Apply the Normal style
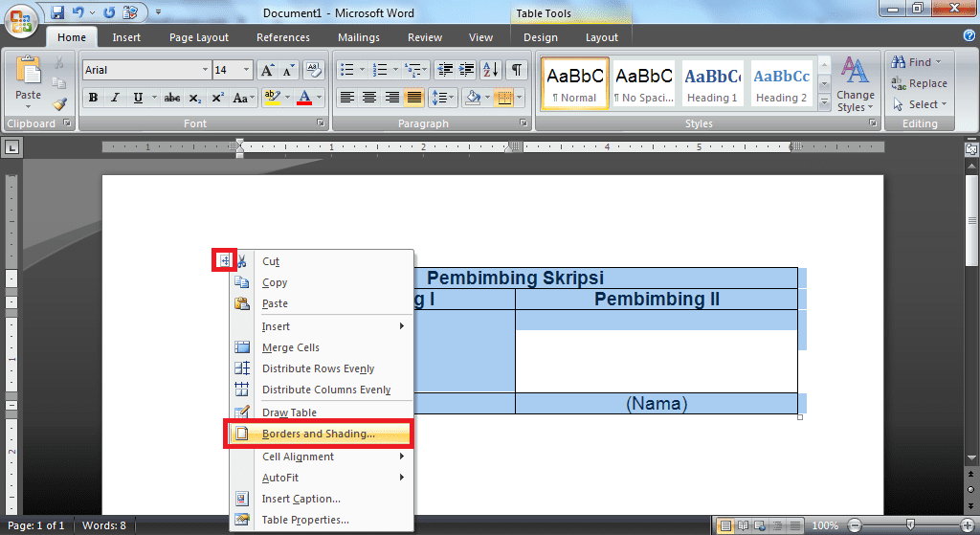 [x=575, y=84]
